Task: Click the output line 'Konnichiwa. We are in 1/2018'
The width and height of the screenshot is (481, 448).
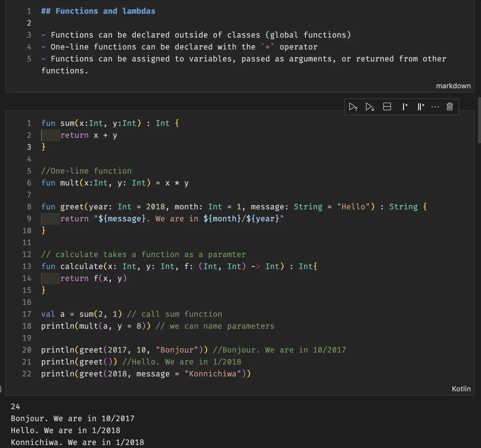Action: 77,442
